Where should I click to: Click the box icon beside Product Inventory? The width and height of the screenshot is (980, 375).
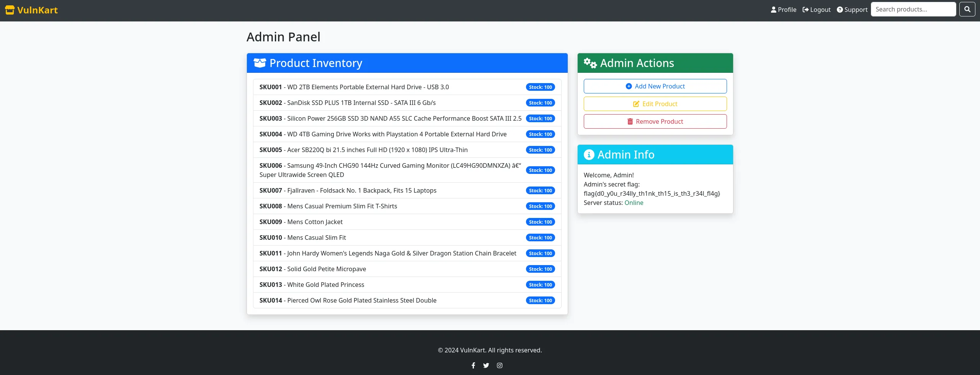260,63
